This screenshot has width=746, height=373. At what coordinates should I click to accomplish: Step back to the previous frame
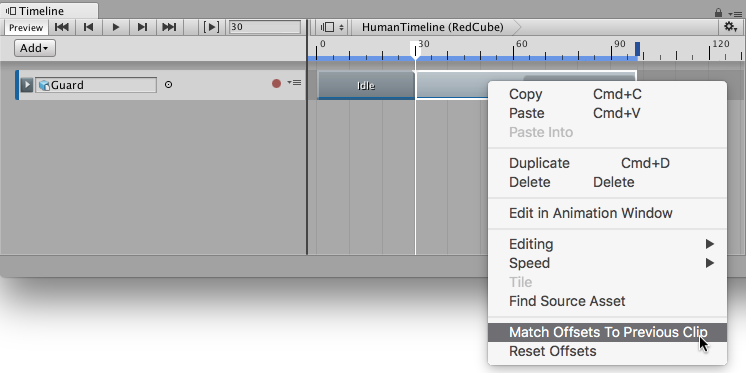(x=88, y=27)
